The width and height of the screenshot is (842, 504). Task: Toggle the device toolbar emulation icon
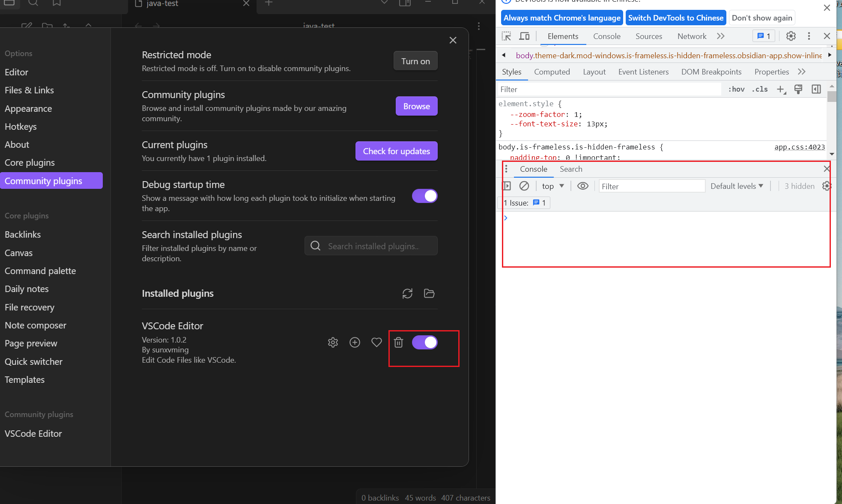coord(524,36)
